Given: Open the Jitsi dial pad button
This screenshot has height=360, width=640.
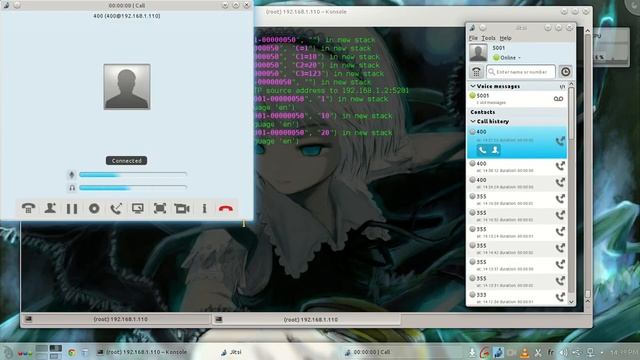Looking at the screenshot, I should click(476, 72).
